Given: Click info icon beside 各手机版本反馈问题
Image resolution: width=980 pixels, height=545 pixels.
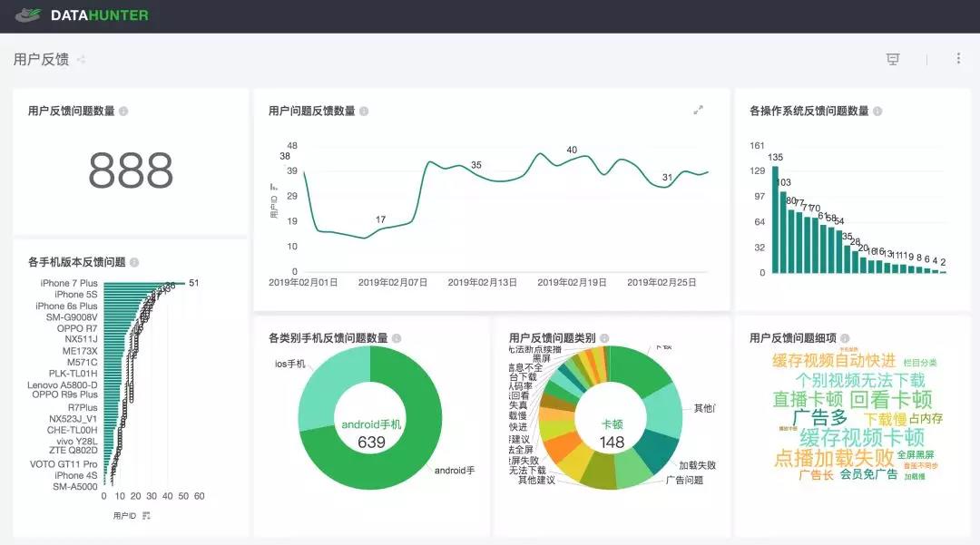Looking at the screenshot, I should point(134,262).
